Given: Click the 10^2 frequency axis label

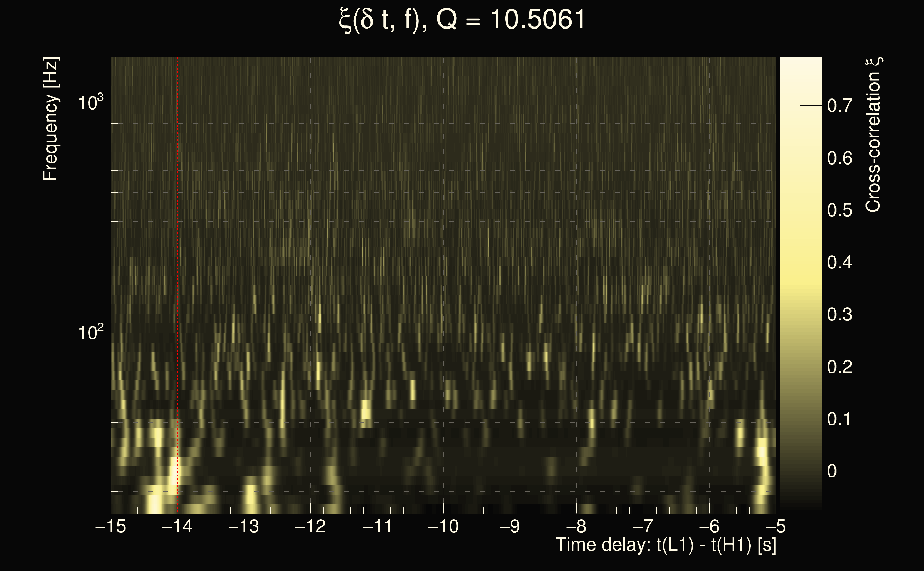Looking at the screenshot, I should click(x=90, y=333).
